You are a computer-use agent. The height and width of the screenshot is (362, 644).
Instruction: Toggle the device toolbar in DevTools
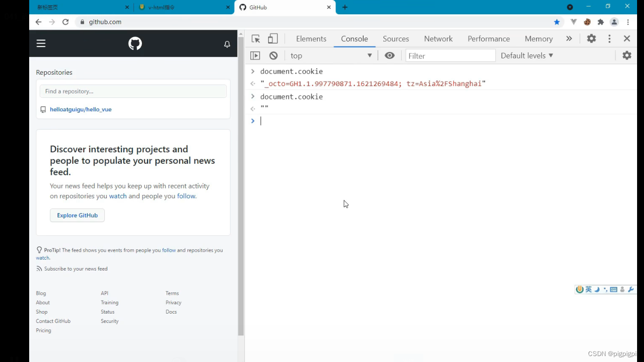[273, 39]
